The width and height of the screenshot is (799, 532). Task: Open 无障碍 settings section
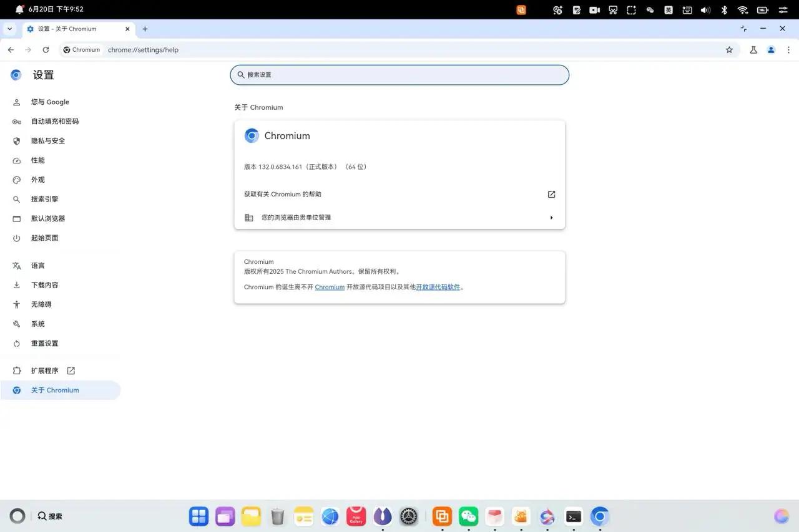(61, 304)
